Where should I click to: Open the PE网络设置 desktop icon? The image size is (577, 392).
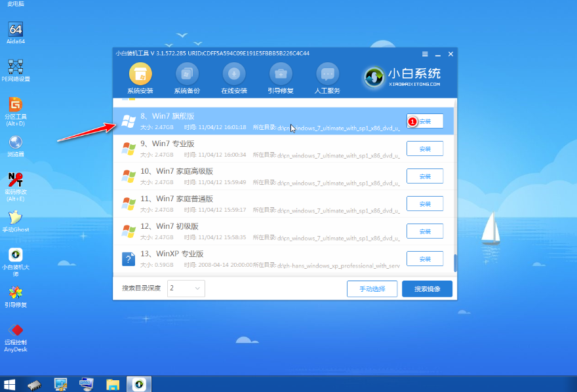pyautogui.click(x=16, y=68)
